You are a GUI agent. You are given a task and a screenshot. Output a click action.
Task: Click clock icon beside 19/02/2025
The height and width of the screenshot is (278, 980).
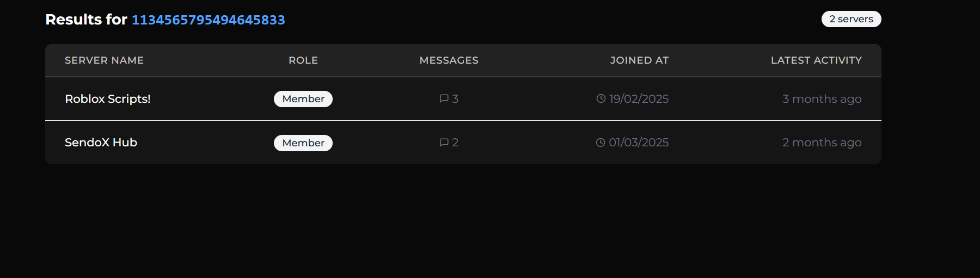click(601, 98)
